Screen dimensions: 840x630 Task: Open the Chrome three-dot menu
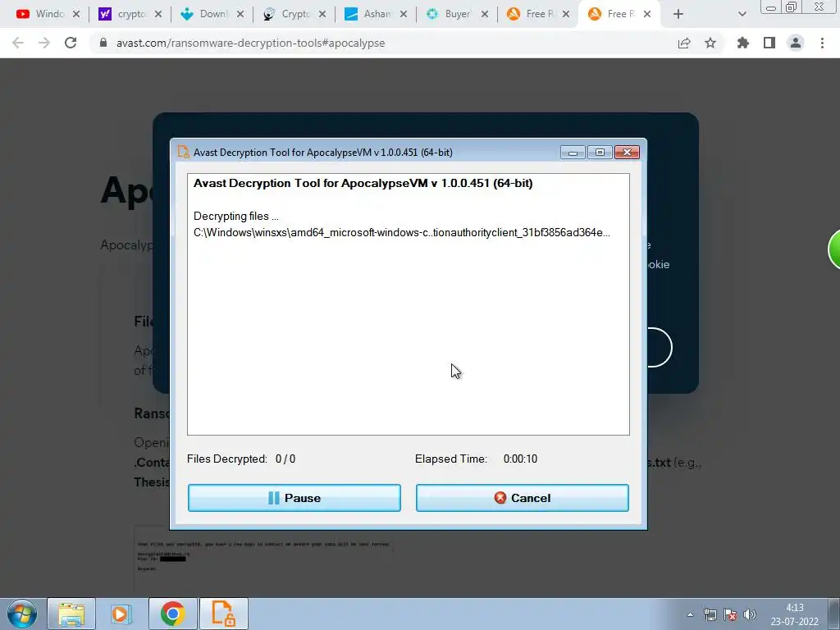[x=822, y=43]
